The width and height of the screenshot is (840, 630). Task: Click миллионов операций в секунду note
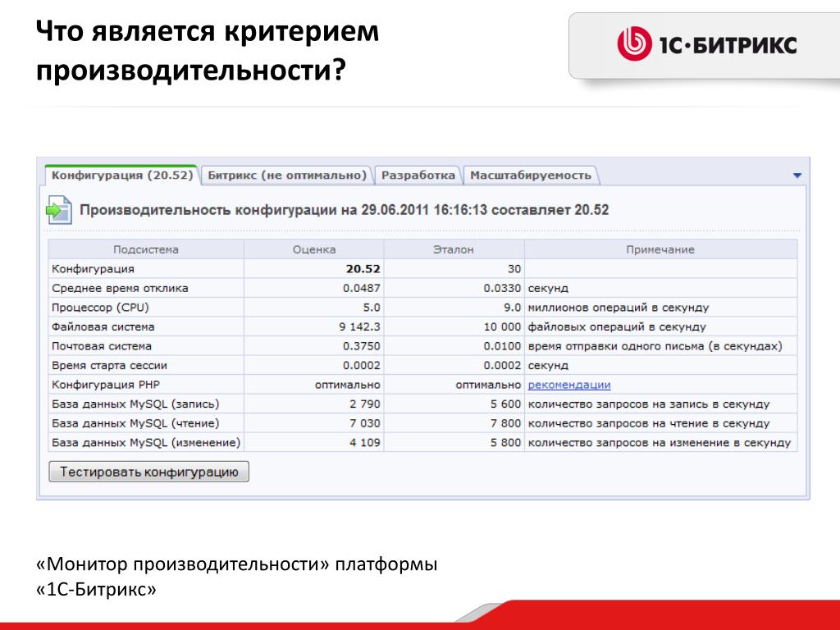pos(619,308)
